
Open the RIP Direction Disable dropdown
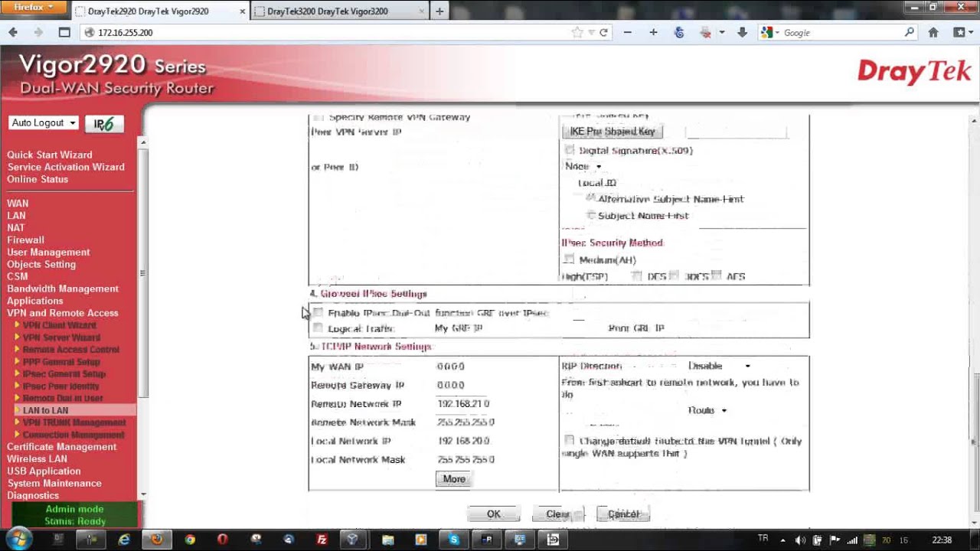[x=718, y=366]
